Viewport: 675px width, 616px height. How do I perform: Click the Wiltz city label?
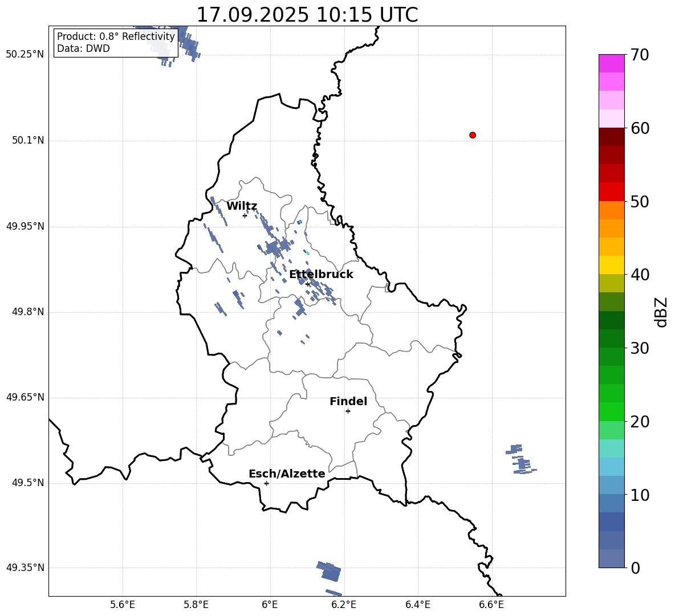pyautogui.click(x=242, y=206)
